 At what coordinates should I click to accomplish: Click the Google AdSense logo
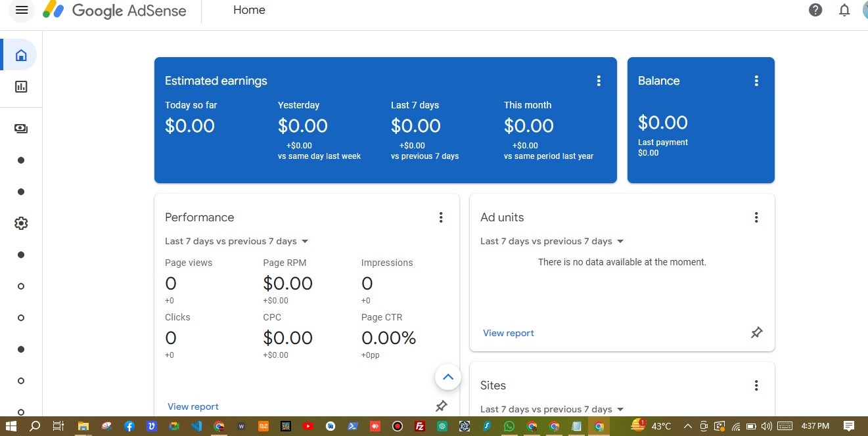115,11
